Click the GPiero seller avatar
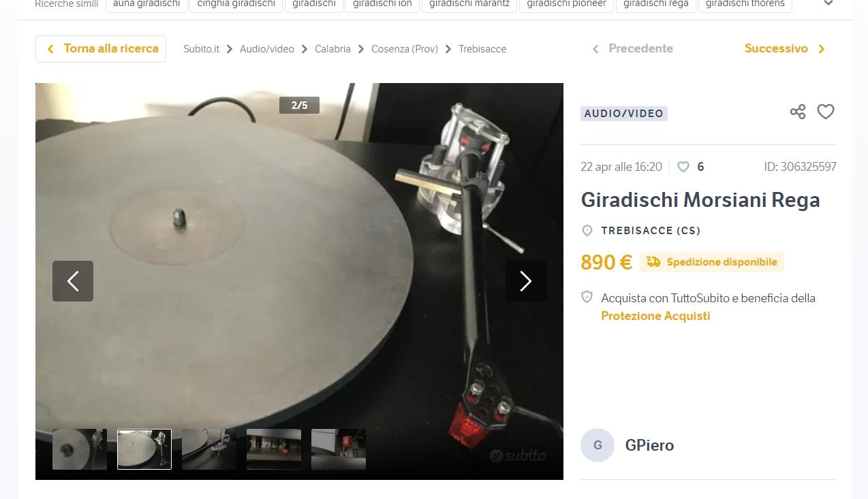The height and width of the screenshot is (499, 868). [x=598, y=445]
